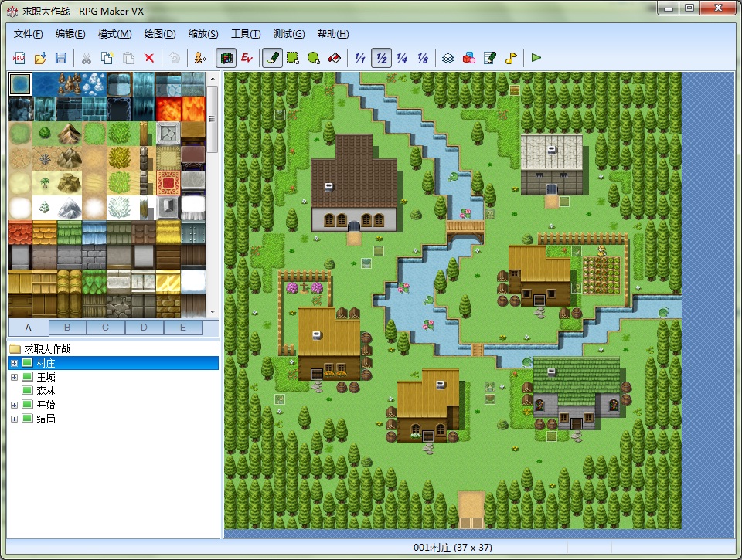The height and width of the screenshot is (560, 742).
Task: Switch to event editing mode Ev icon
Action: tap(247, 58)
